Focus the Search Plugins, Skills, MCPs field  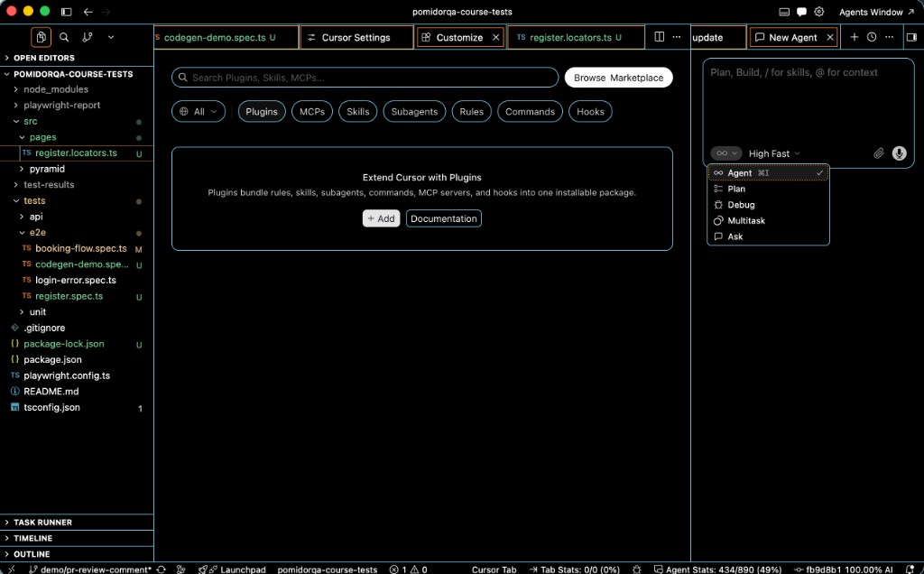coord(365,78)
